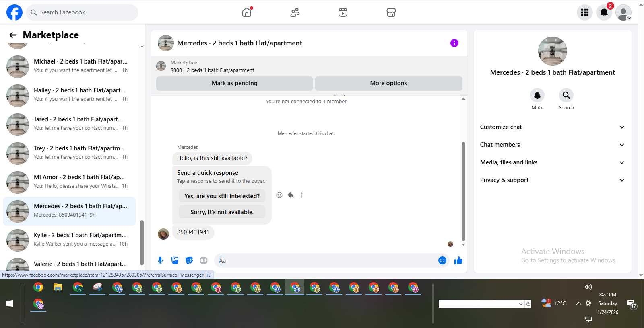Select the Mercedes conversation in the list
Viewport: 644px width, 328px height.
(69, 211)
